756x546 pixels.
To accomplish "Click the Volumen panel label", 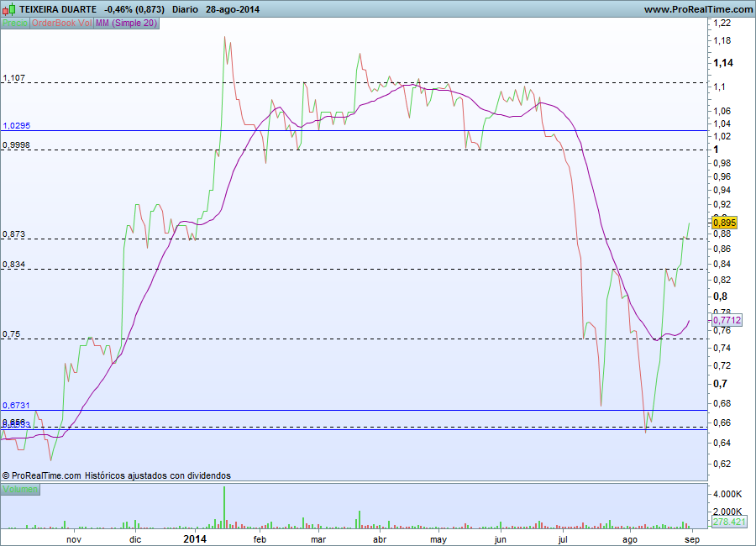I will 20,489.
